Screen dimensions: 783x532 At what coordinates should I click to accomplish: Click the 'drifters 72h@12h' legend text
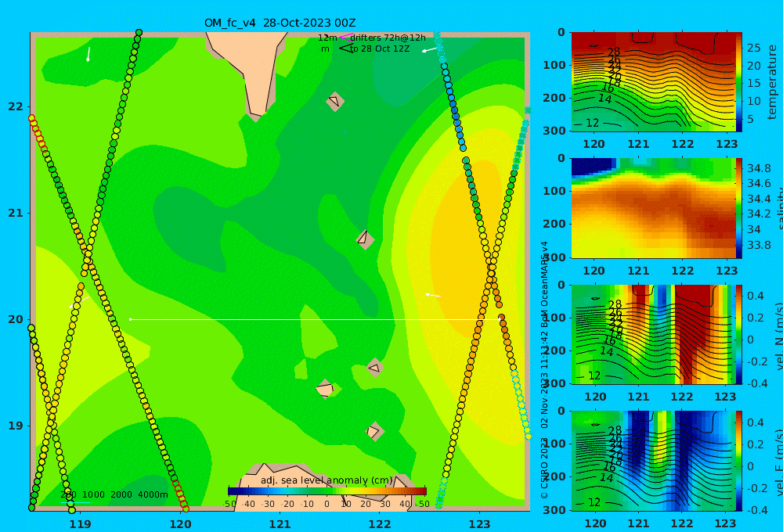(388, 38)
